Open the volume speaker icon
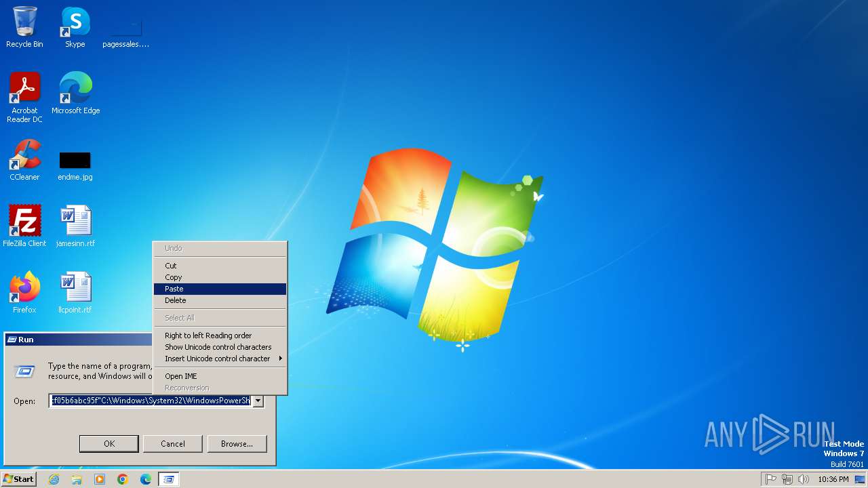868x488 pixels. coord(804,479)
